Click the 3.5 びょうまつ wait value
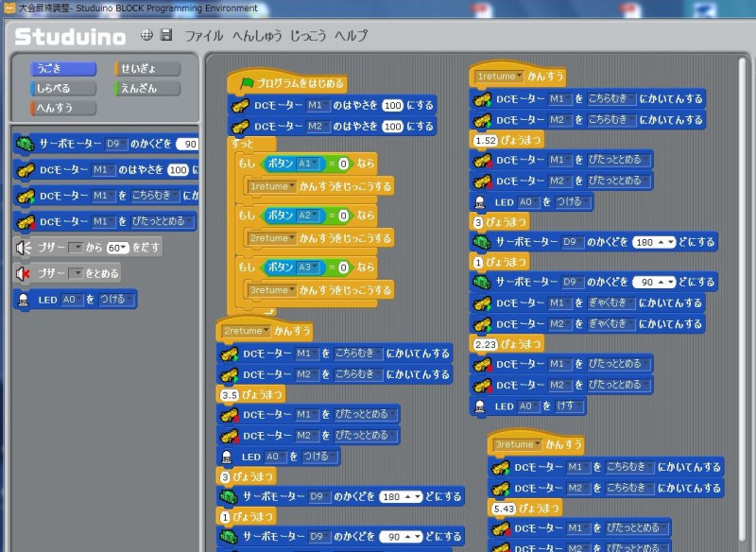 coord(229,395)
